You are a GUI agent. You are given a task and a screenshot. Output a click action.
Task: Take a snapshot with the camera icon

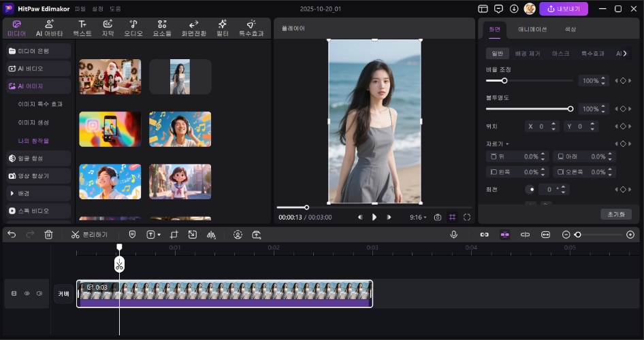[x=438, y=218]
